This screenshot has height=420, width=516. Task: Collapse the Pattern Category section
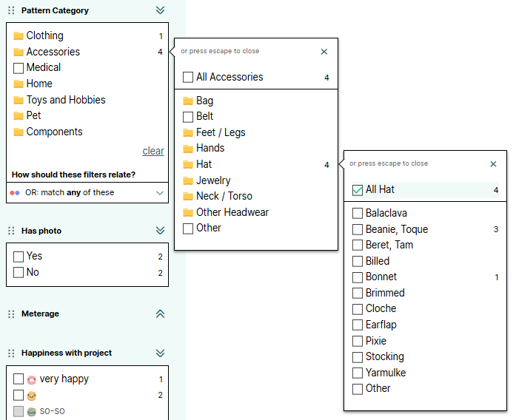click(160, 10)
